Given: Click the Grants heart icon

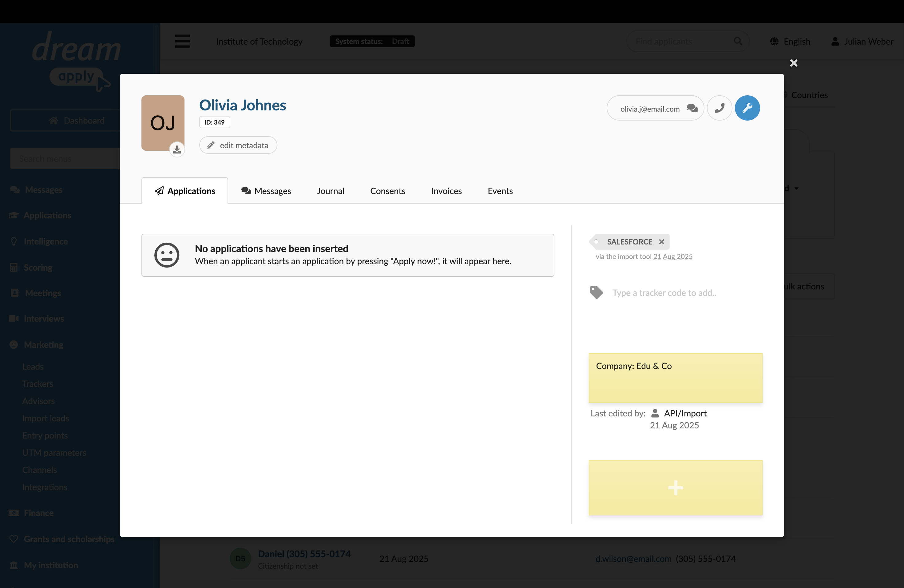Looking at the screenshot, I should 14,538.
